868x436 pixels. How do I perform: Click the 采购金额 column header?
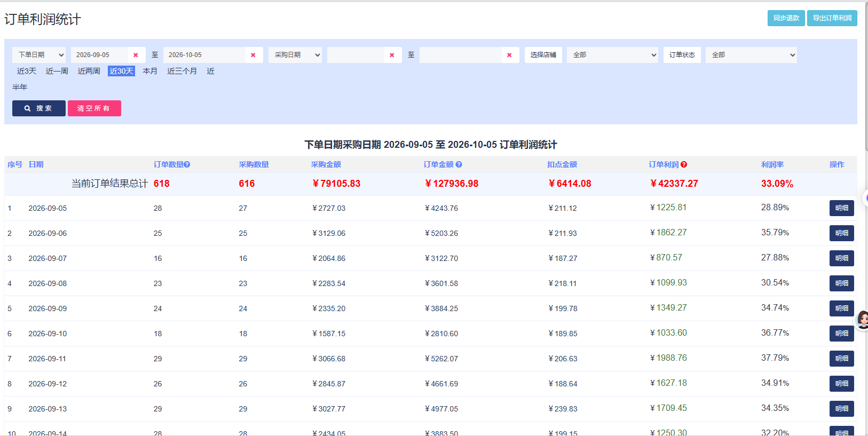[x=326, y=165]
